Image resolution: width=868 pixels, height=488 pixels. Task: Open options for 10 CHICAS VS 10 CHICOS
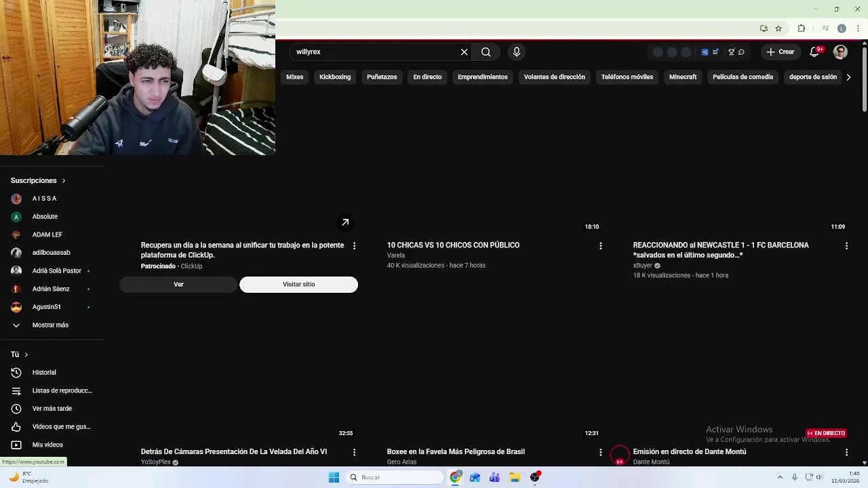600,246
